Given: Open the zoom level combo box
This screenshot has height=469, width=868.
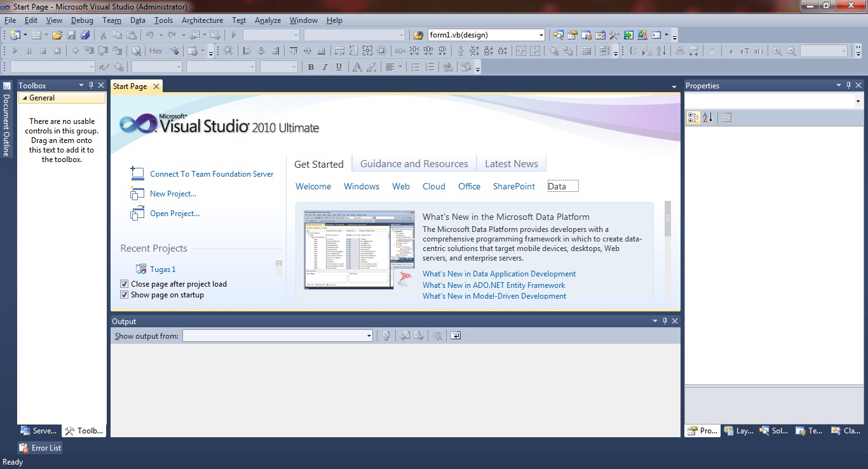Looking at the screenshot, I should pos(824,51).
